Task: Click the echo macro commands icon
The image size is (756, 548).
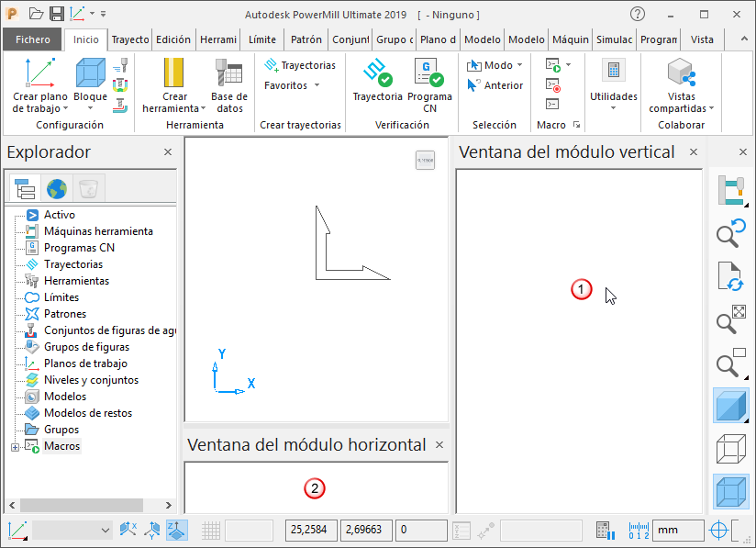Action: click(552, 104)
